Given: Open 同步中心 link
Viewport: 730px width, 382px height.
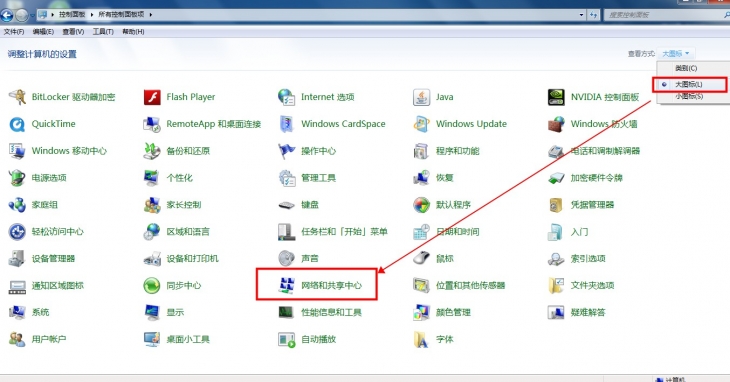Looking at the screenshot, I should pos(184,286).
